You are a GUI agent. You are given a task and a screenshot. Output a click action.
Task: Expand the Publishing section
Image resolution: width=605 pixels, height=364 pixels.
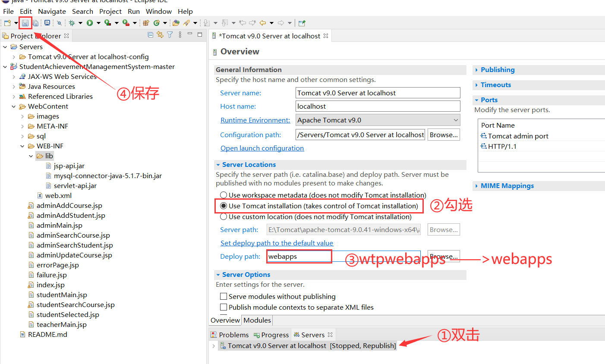coord(476,70)
